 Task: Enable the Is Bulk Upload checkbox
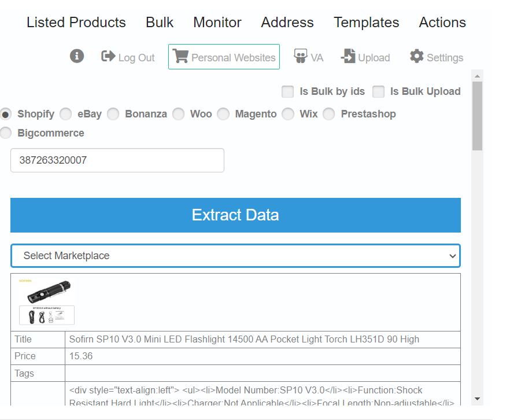[378, 92]
